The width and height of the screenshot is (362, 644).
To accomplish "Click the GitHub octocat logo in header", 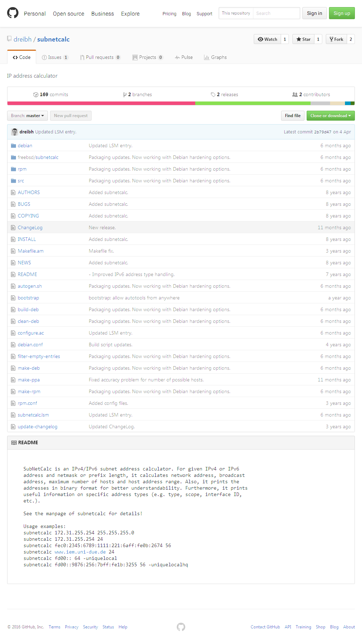I will pos(13,13).
